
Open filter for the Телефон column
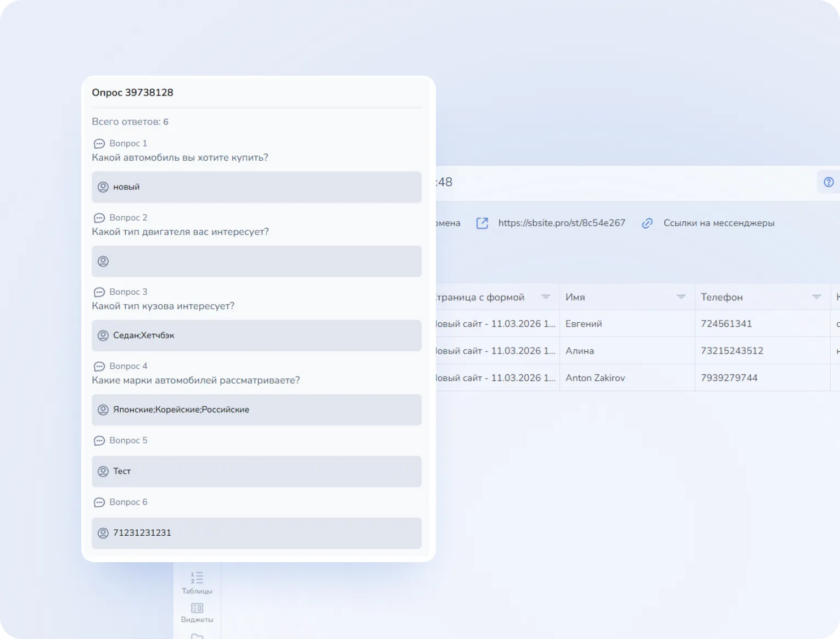pos(816,297)
